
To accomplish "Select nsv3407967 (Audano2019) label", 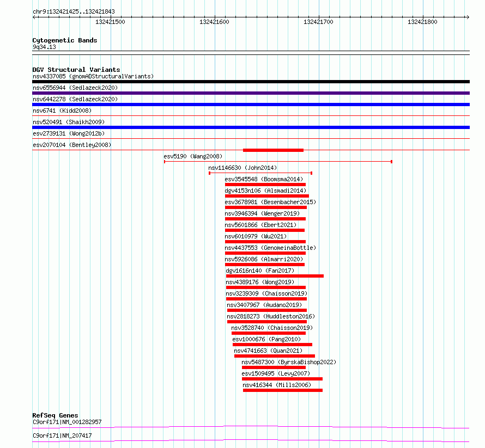I will [264, 305].
